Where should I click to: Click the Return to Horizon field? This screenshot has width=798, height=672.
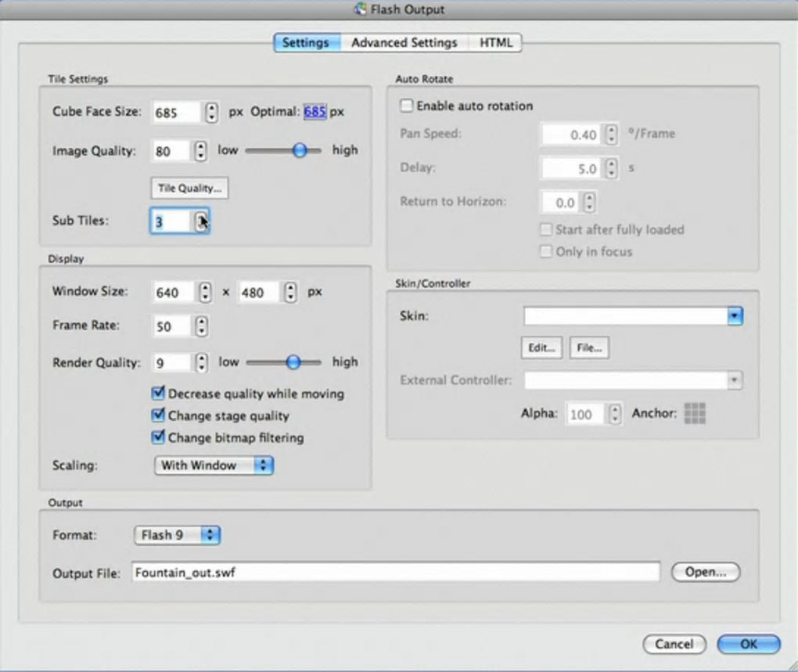[x=560, y=203]
